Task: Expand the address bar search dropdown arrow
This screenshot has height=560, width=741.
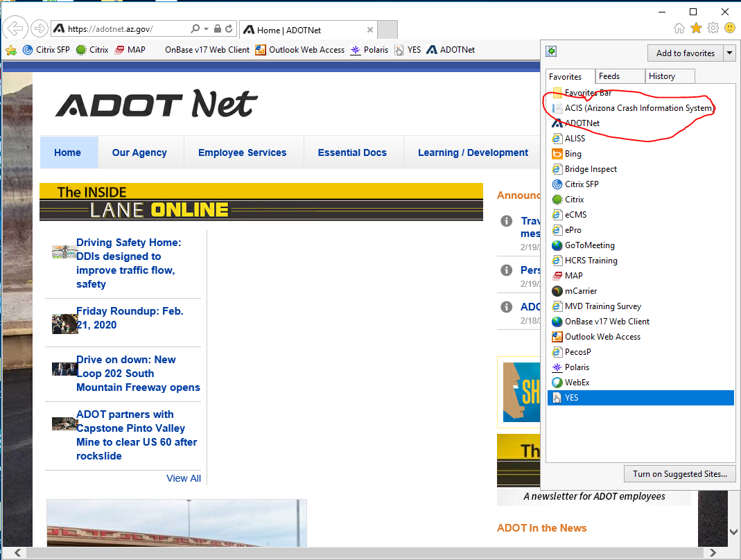Action: point(206,29)
